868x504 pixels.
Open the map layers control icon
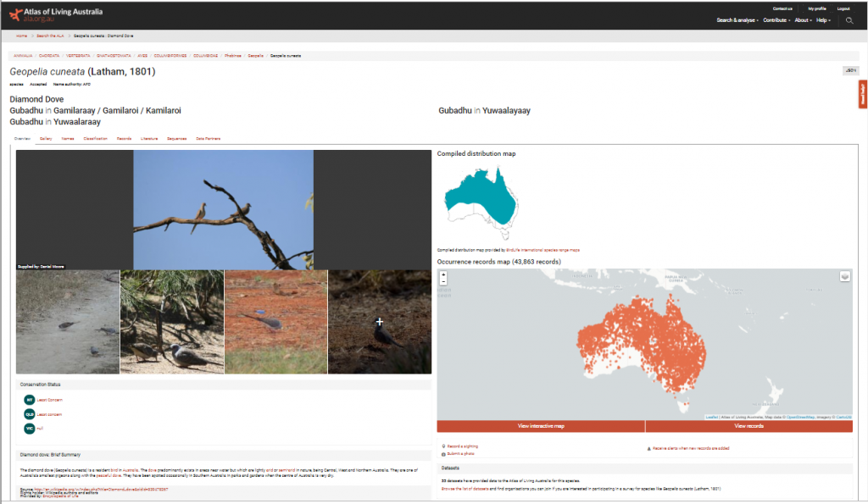[x=844, y=276]
